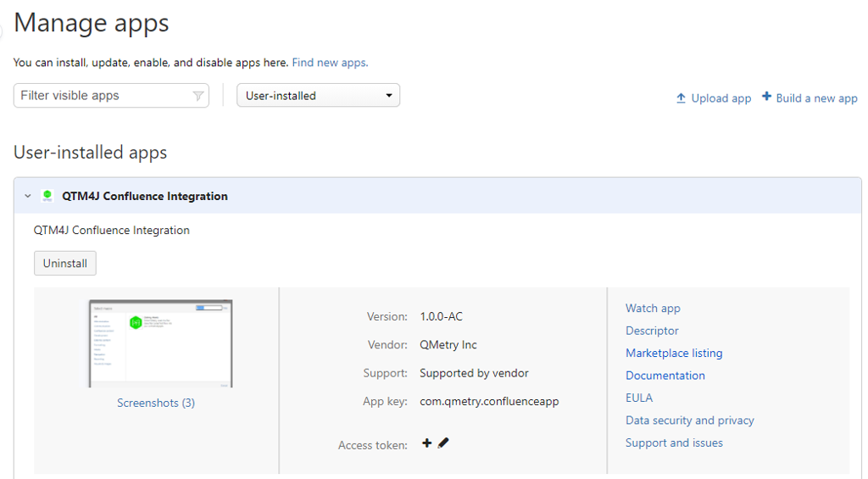Click the plus icon beside Access token
The height and width of the screenshot is (479, 868).
pyautogui.click(x=426, y=443)
